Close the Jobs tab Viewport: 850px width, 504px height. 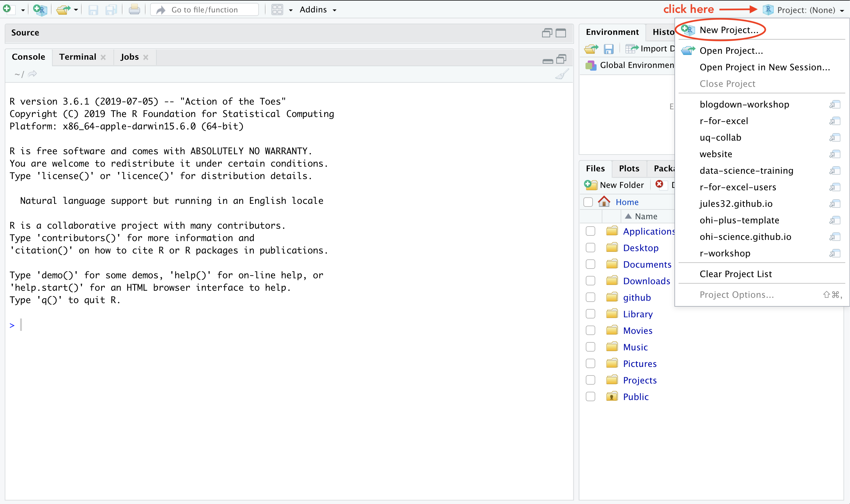(x=146, y=57)
